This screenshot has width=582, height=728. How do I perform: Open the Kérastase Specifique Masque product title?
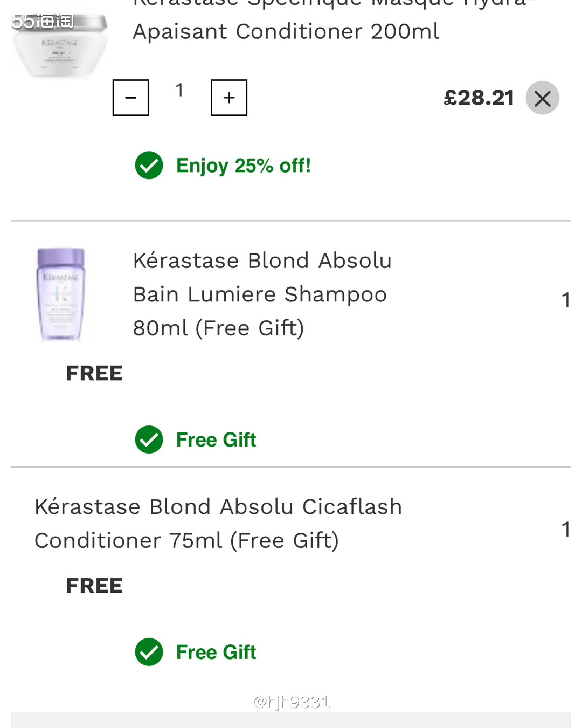click(x=286, y=19)
